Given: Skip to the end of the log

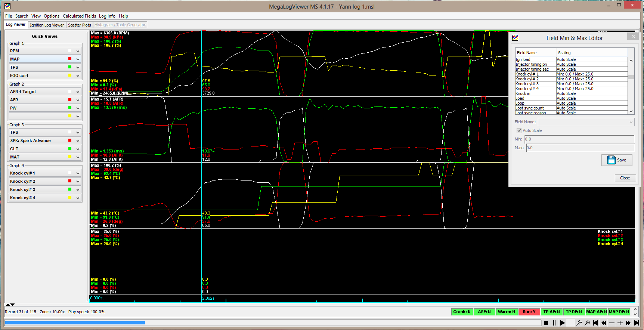Looking at the screenshot, I should tap(637, 323).
